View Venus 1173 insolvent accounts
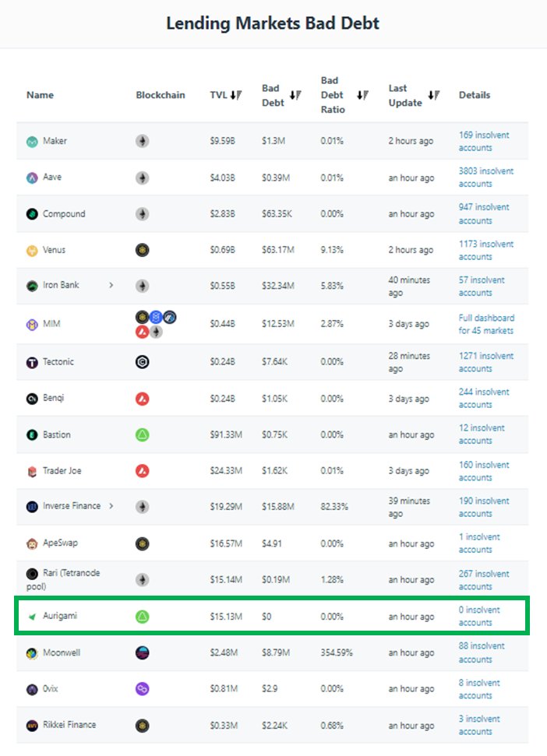This screenshot has width=547, height=756. click(485, 250)
